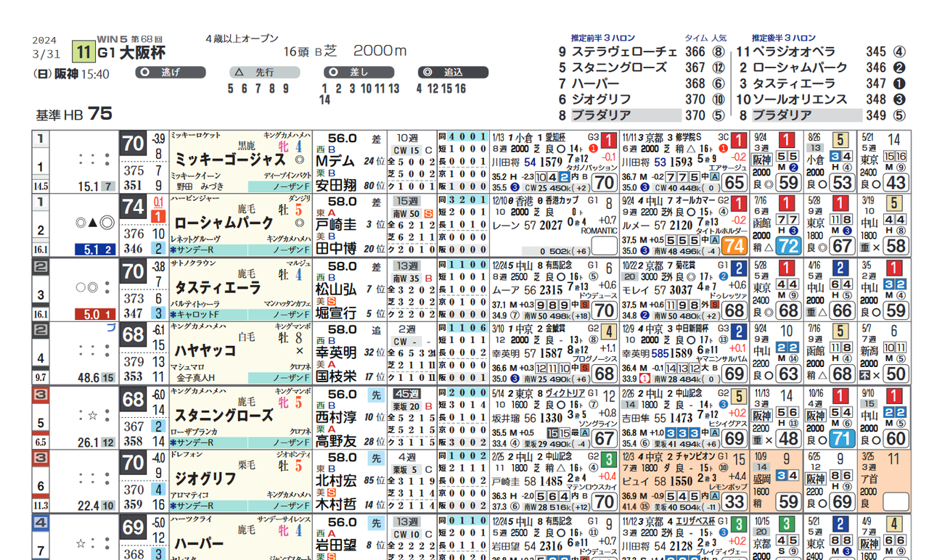Screen dimensions: 929x560
Task: Click trainer 安田翔
Action: coord(335,186)
